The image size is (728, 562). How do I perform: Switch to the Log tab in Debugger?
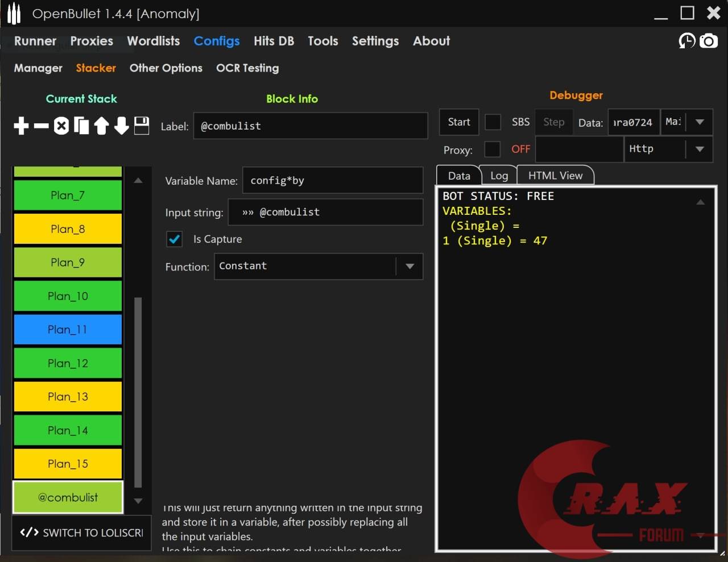tap(499, 176)
